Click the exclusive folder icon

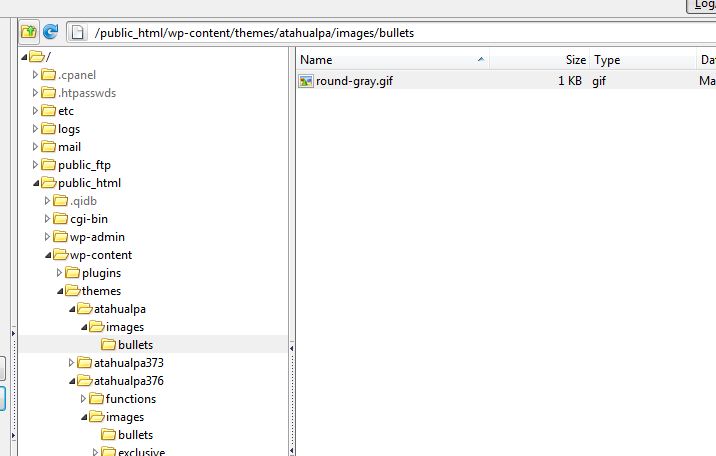coord(108,452)
